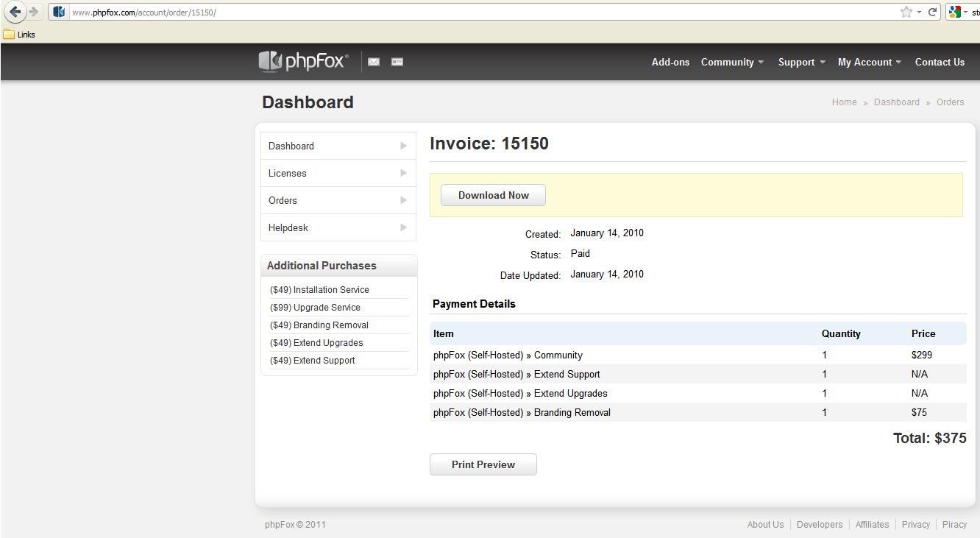Click the ($49) Extend Upgrades link

coord(316,343)
